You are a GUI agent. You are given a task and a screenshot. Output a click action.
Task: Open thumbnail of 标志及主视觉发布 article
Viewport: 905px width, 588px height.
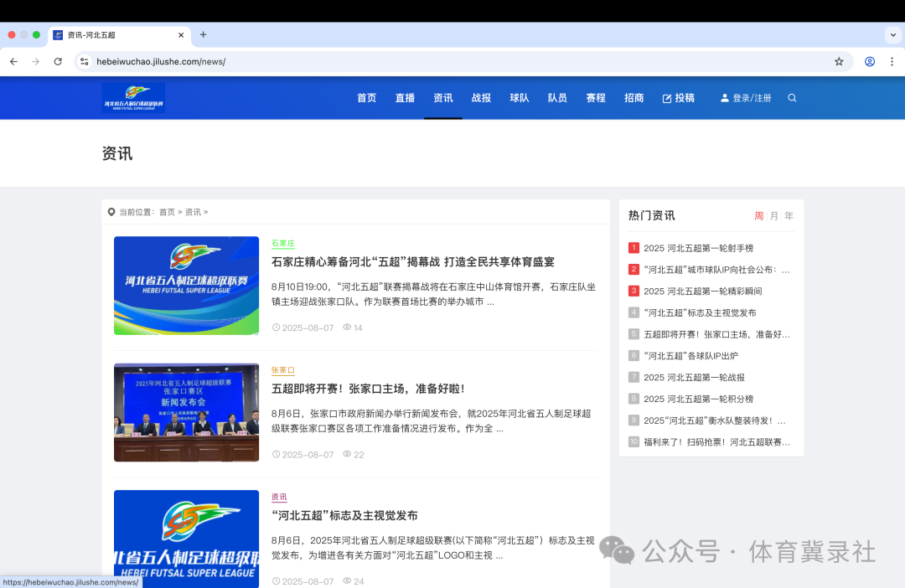coord(186,539)
